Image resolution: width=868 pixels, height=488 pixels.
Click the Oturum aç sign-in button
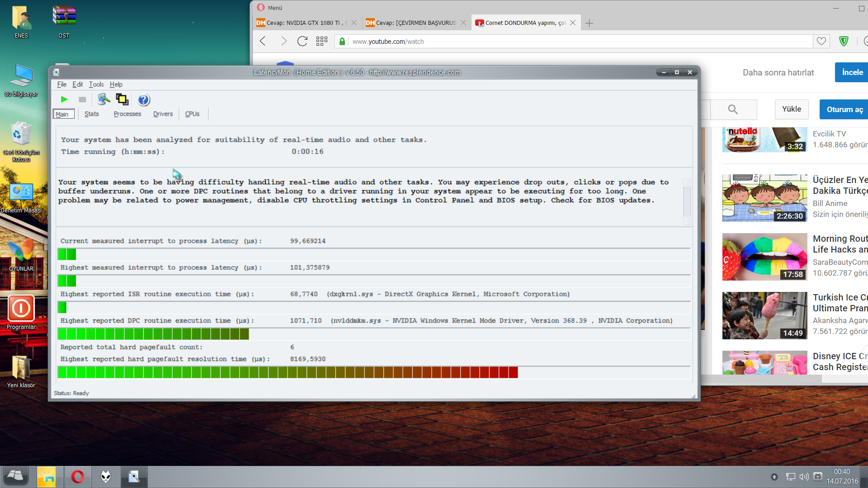844,109
